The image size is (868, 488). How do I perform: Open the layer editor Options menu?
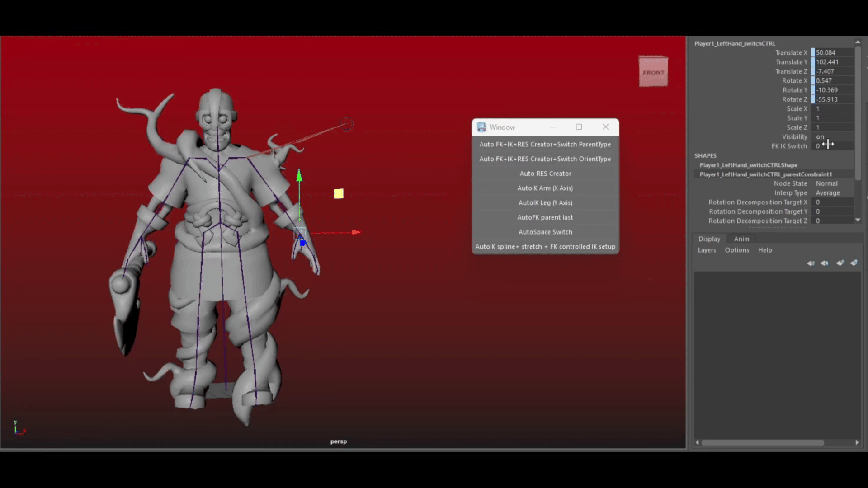pos(737,250)
